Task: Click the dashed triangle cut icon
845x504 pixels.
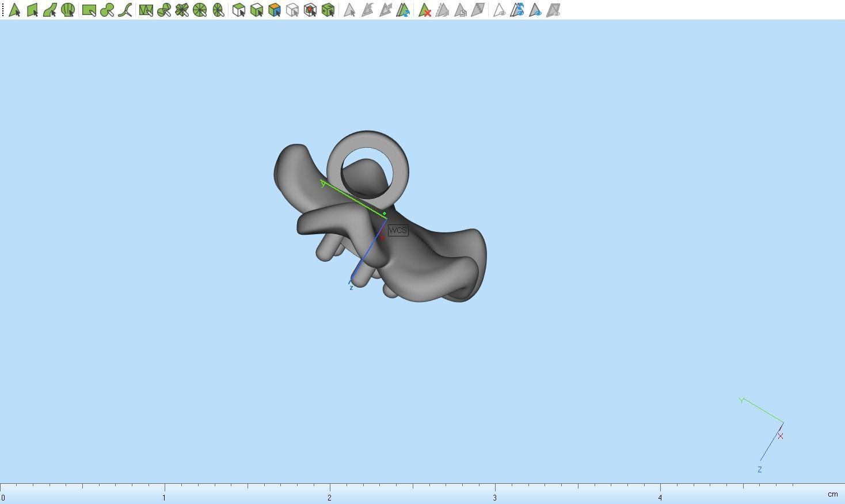Action: [x=443, y=10]
